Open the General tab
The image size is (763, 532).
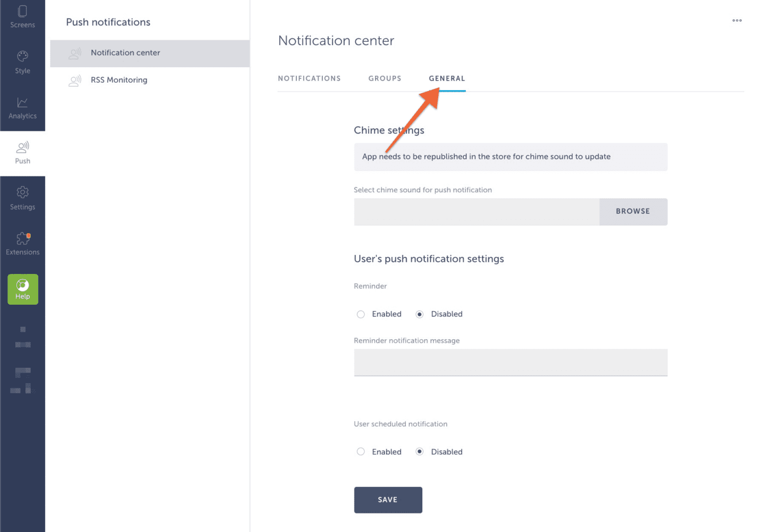click(x=447, y=78)
